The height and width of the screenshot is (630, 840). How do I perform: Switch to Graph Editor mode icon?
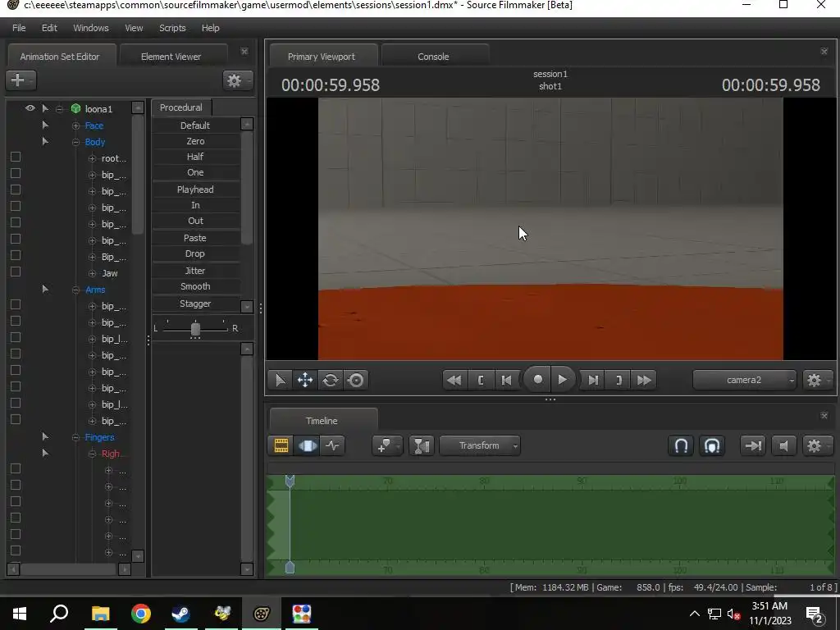[x=332, y=445]
